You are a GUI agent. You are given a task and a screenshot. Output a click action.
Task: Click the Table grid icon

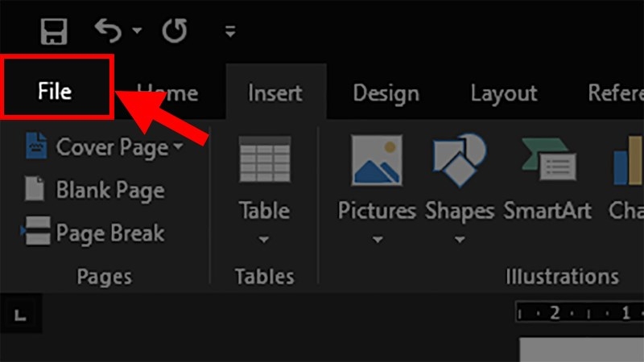pyautogui.click(x=264, y=158)
